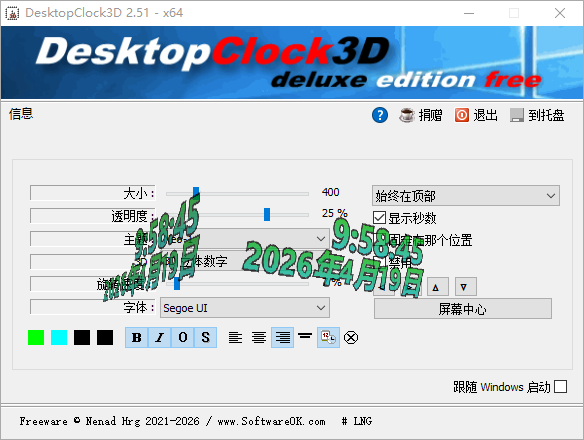This screenshot has height=440, width=584.
Task: Click the Freeware Nenad Hrg 2021-2026 text
Action: point(109,421)
